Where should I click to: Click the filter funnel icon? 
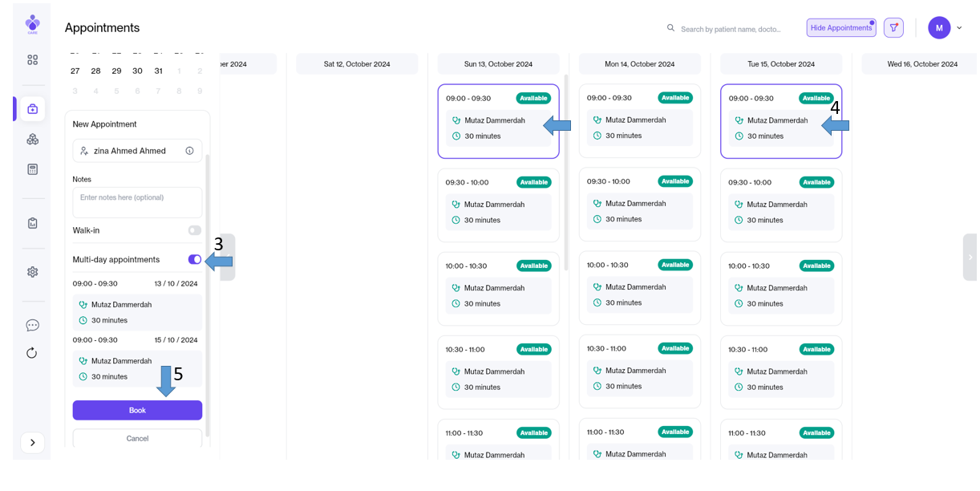[x=893, y=28]
